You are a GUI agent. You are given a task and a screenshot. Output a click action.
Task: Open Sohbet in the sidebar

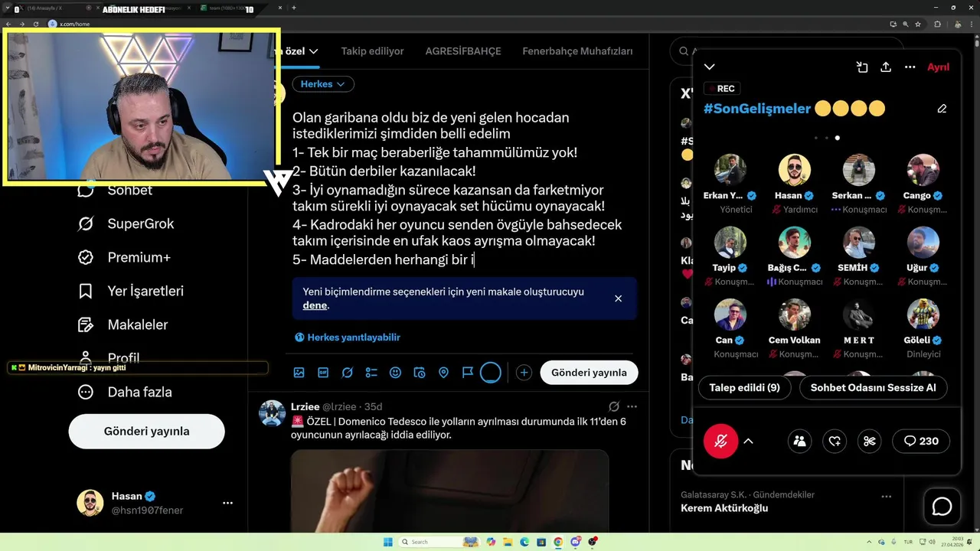tap(115, 191)
